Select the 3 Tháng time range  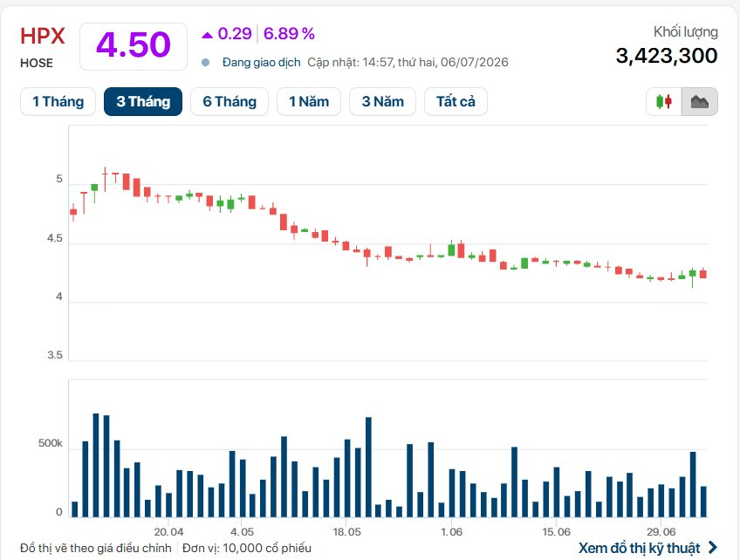tap(143, 101)
